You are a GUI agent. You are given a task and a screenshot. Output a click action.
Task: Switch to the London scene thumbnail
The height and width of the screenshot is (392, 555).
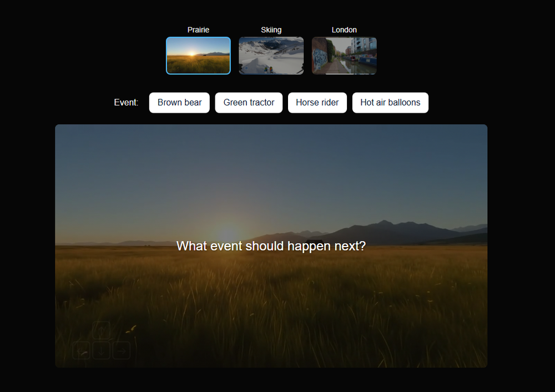344,56
